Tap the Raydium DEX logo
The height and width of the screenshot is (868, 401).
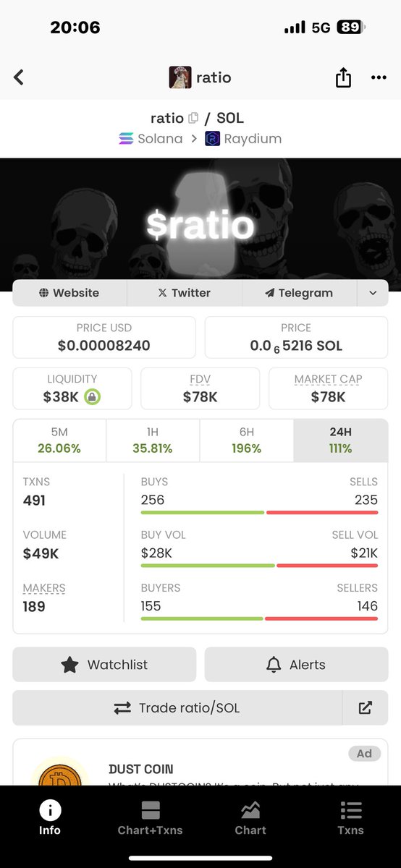click(x=212, y=139)
